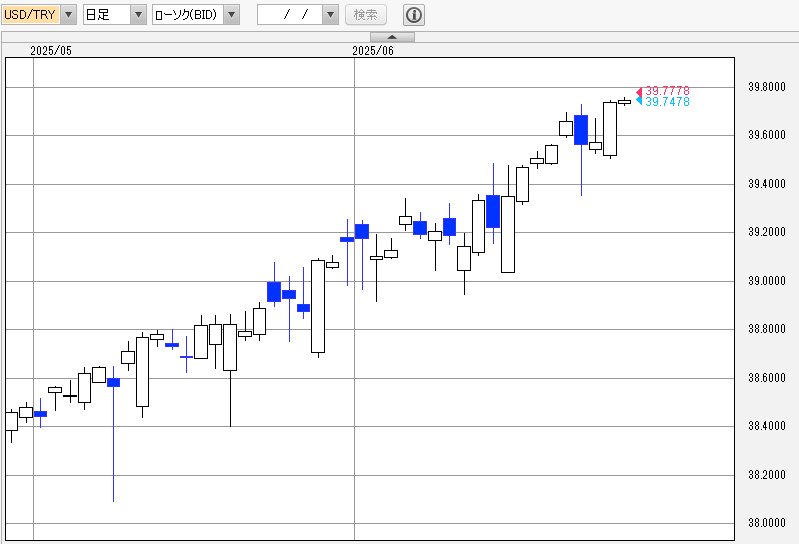Click the 2025/06 date label
The height and width of the screenshot is (544, 799).
(373, 50)
